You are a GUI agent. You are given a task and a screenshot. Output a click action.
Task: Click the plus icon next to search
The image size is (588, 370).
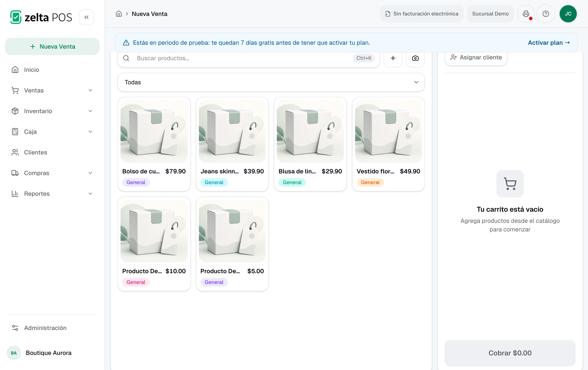click(393, 58)
